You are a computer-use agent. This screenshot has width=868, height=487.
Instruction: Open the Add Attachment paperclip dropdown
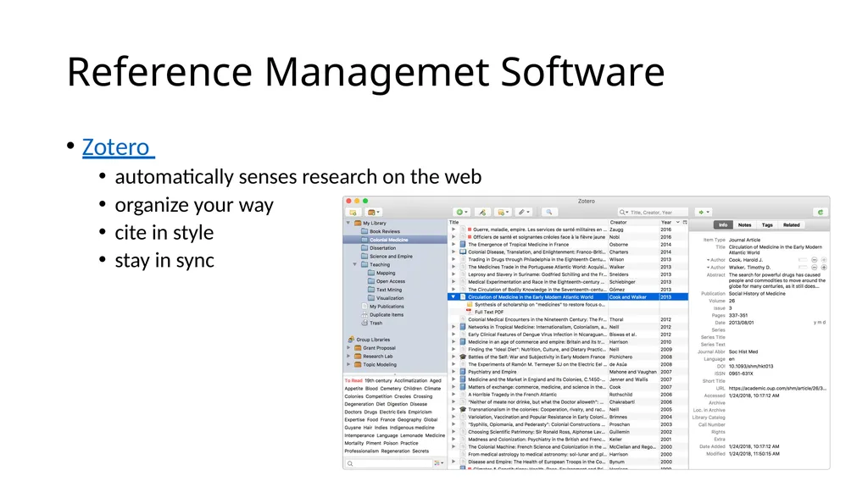[524, 213]
